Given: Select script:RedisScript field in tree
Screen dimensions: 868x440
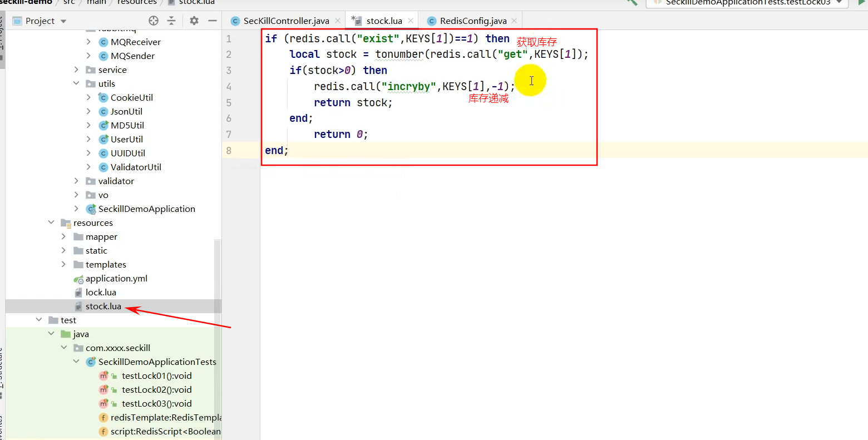Looking at the screenshot, I should pos(165,431).
